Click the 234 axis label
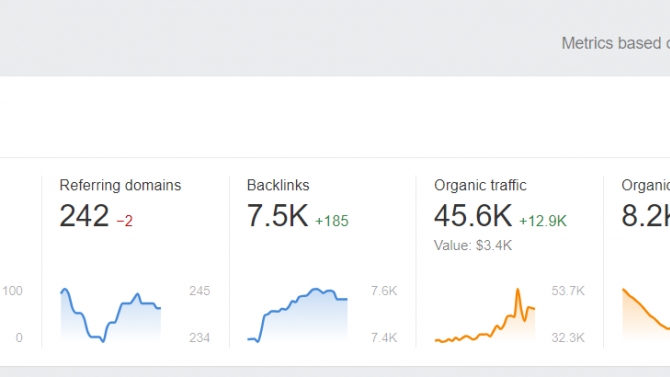This screenshot has width=670, height=377. (x=200, y=338)
